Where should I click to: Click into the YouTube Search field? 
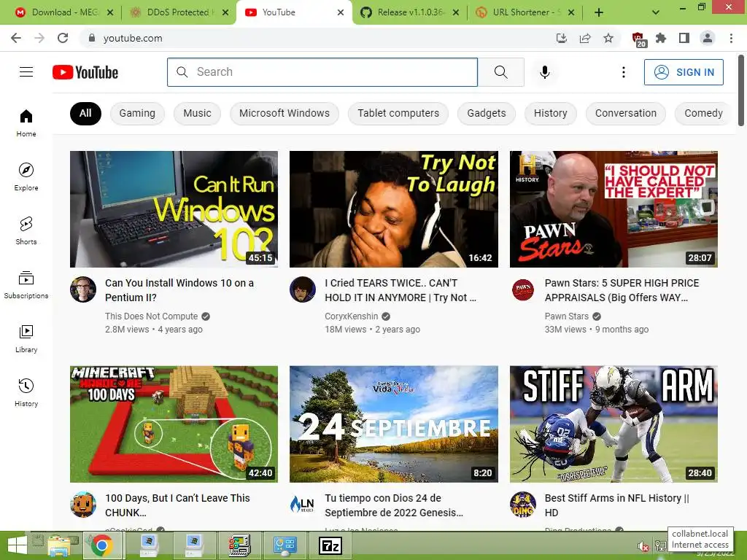tap(322, 72)
